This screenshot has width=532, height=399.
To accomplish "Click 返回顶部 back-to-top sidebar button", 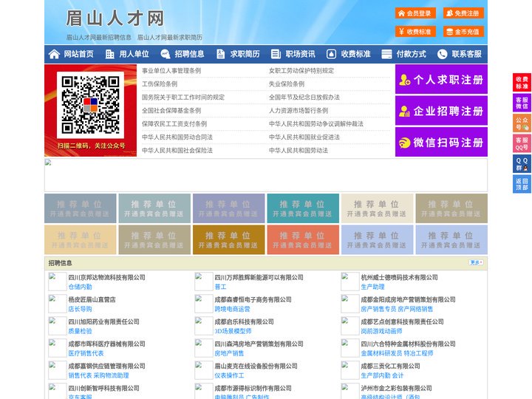I will pos(522,184).
